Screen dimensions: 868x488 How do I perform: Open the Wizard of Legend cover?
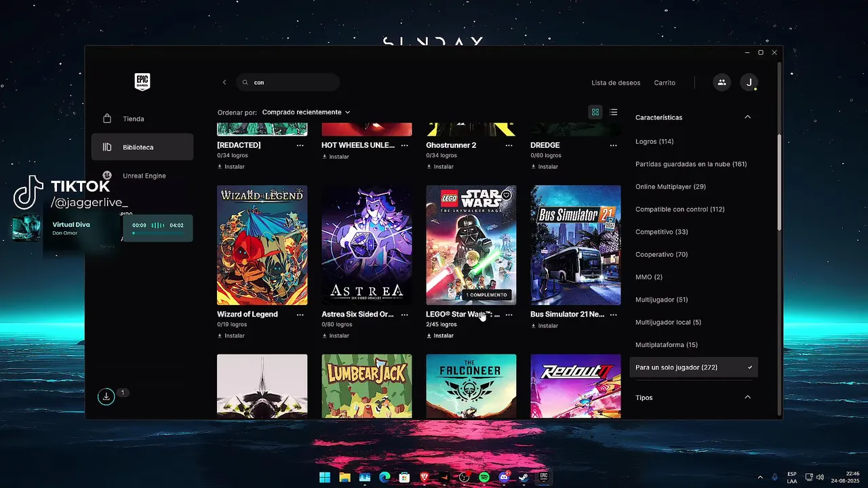[x=262, y=245]
